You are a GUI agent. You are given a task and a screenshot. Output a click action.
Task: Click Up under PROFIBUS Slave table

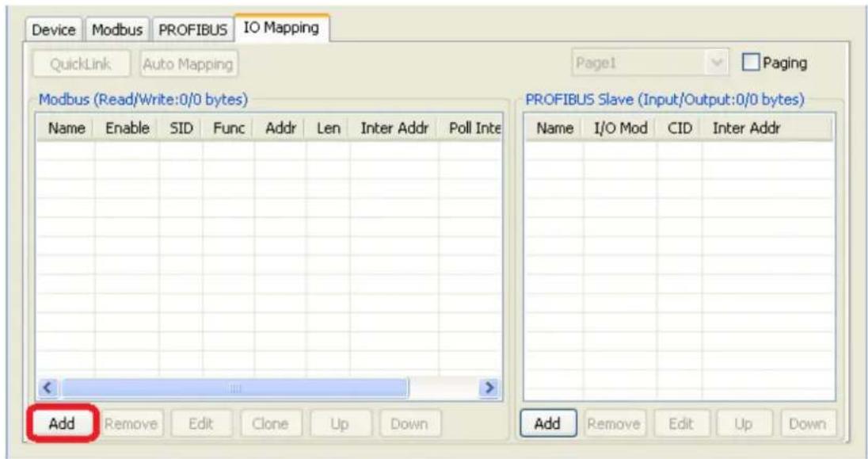(x=744, y=423)
